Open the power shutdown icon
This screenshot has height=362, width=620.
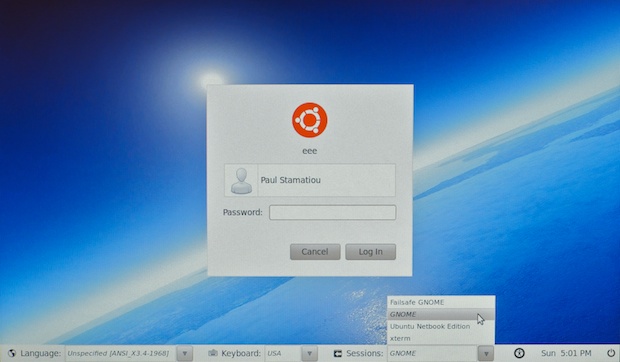611,353
